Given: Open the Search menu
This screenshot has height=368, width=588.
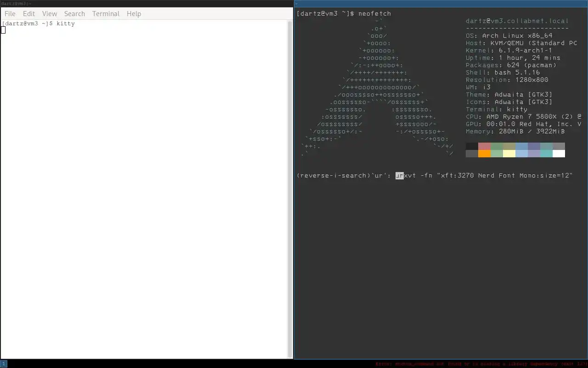Looking at the screenshot, I should [74, 14].
